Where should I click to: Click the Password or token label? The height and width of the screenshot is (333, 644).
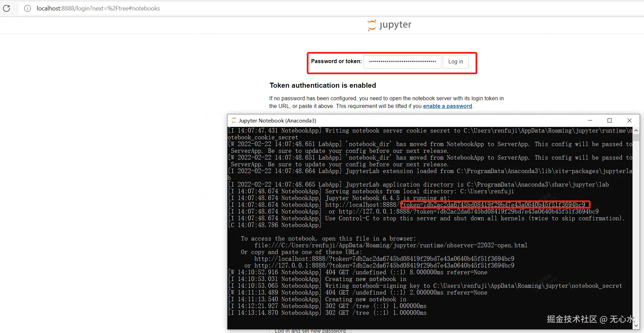[336, 61]
